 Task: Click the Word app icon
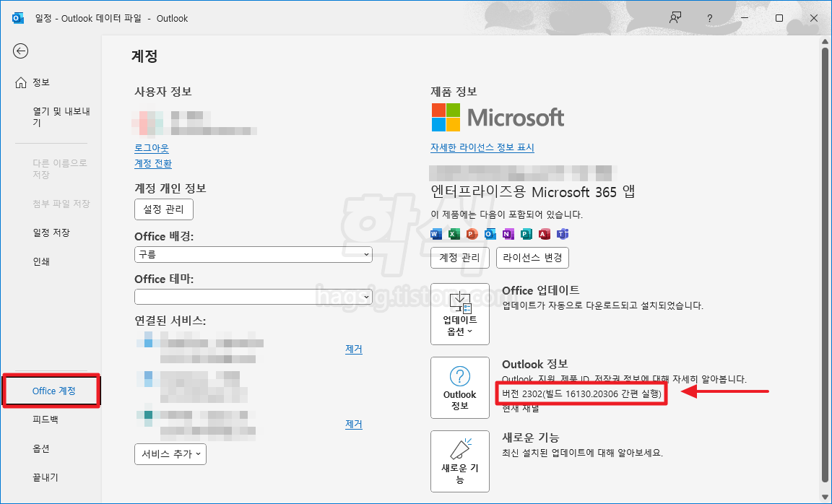tap(436, 234)
